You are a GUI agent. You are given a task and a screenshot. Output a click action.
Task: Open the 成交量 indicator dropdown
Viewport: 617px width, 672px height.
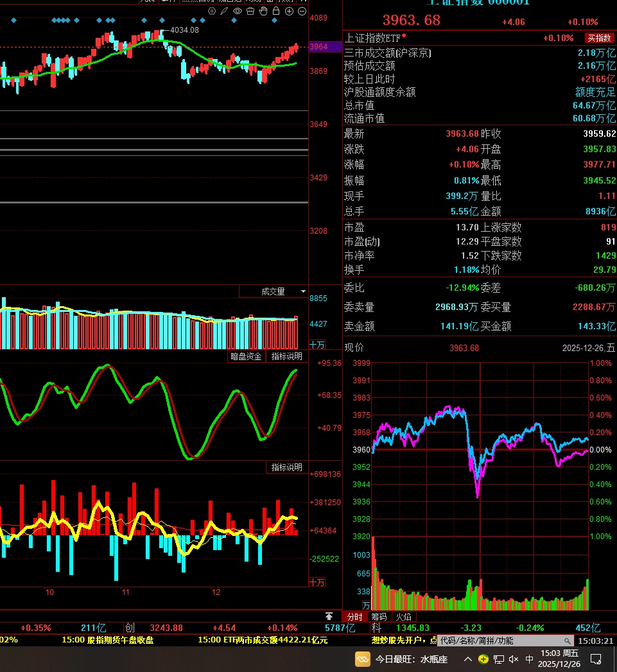click(273, 291)
